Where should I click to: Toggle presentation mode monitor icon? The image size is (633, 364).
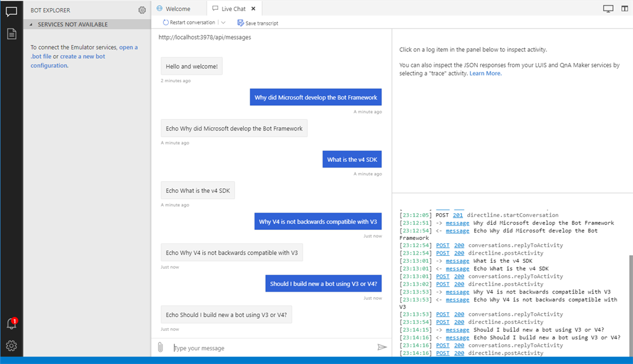(x=608, y=9)
